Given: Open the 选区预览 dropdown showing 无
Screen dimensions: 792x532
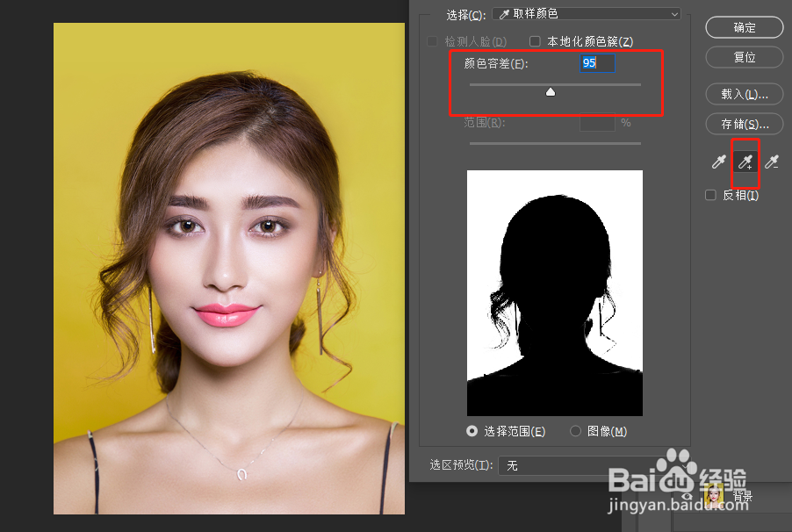Looking at the screenshot, I should click(x=580, y=465).
